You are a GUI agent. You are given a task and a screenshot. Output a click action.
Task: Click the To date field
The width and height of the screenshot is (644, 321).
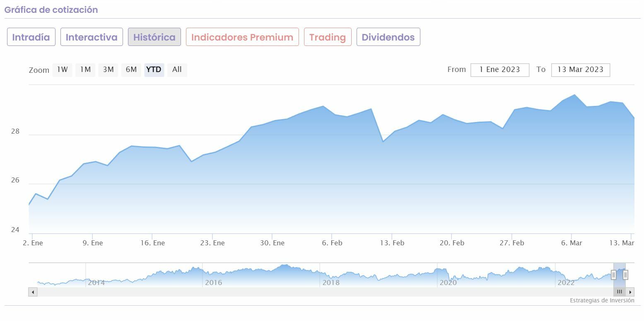(x=580, y=70)
